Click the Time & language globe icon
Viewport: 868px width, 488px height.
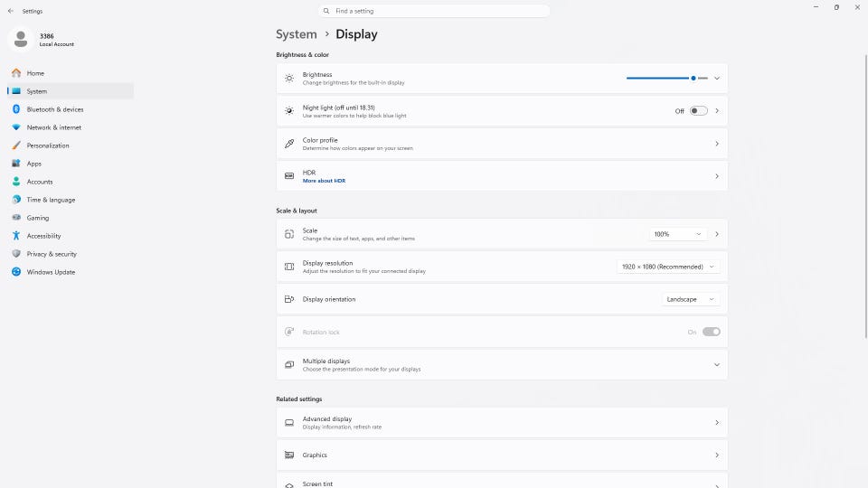[16, 200]
